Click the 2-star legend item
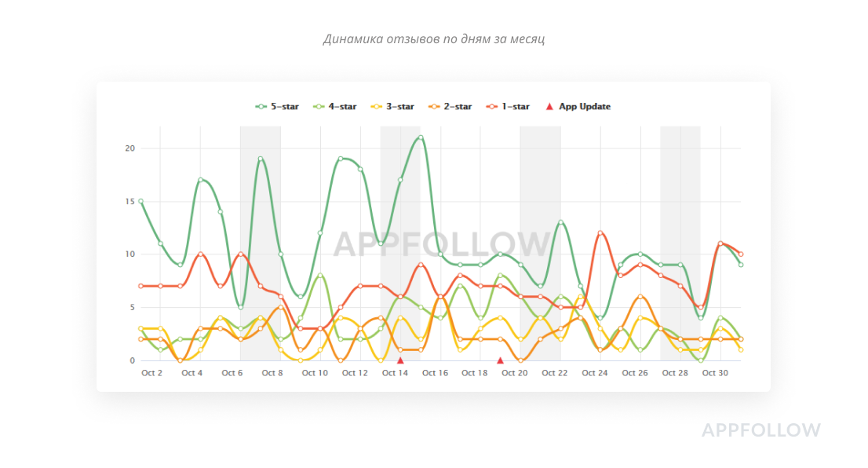 (450, 107)
